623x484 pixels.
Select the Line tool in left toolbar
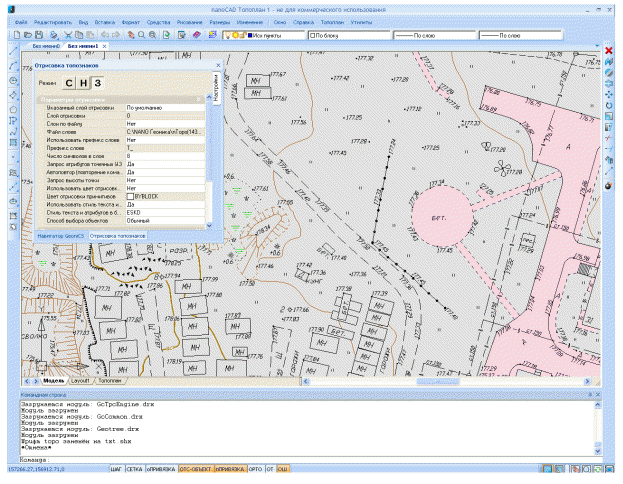tap(14, 51)
